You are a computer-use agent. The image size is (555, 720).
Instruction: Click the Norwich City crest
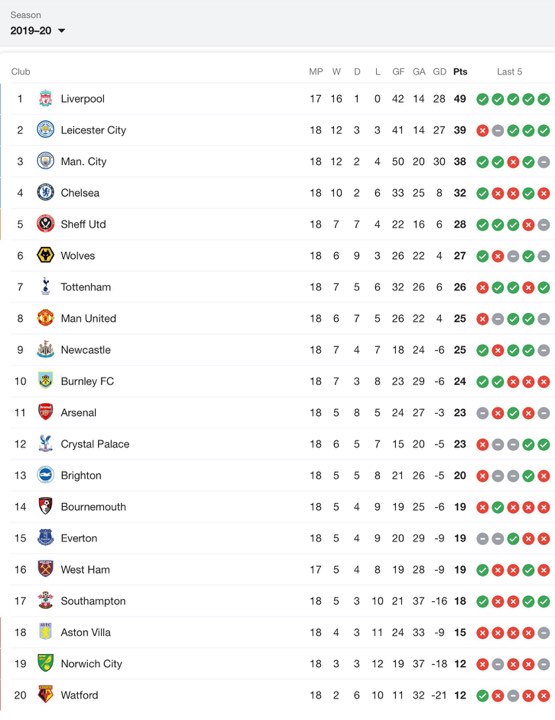45,664
